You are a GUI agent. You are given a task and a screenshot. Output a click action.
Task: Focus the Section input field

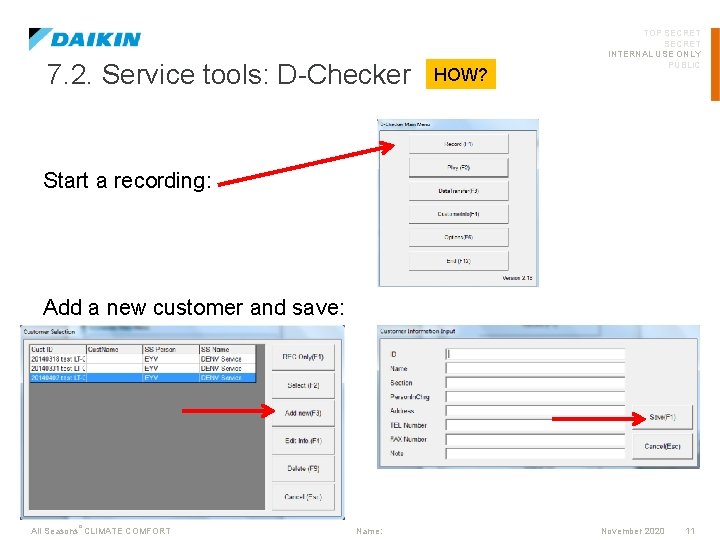535,382
